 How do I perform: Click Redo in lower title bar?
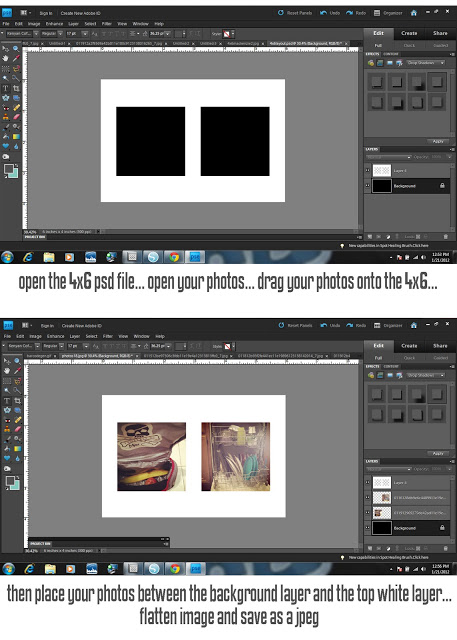coord(356,326)
